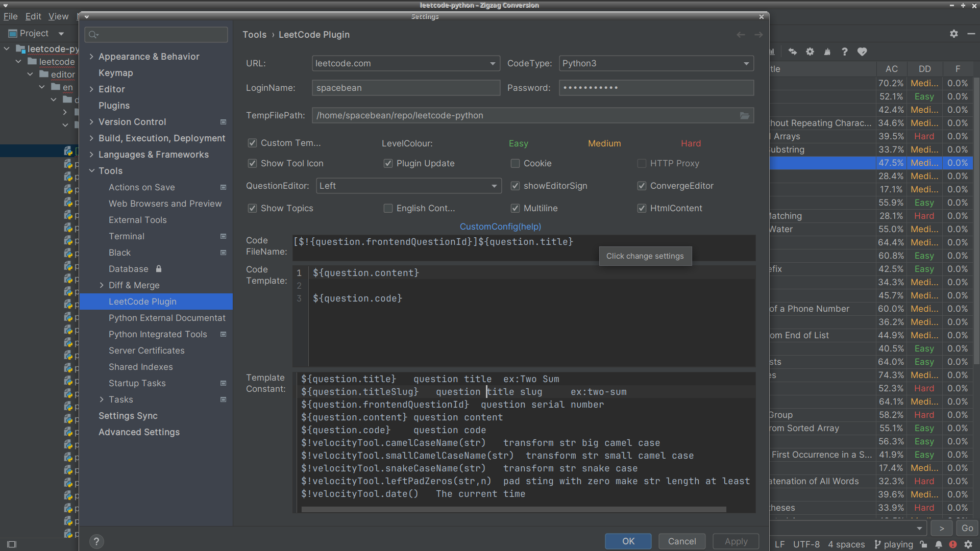Click the red error indicator icon
Viewport: 980px width, 551px height.
tap(953, 544)
